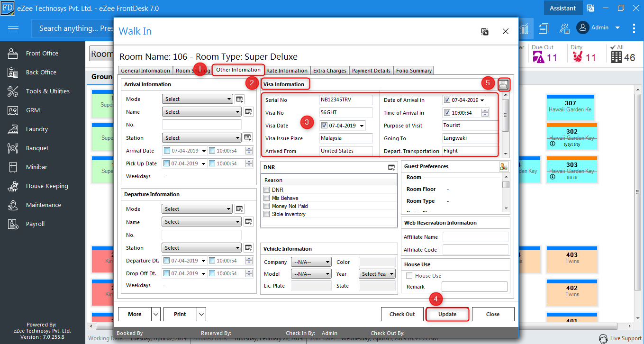
Task: Expand the More button arrow
Action: (156, 314)
